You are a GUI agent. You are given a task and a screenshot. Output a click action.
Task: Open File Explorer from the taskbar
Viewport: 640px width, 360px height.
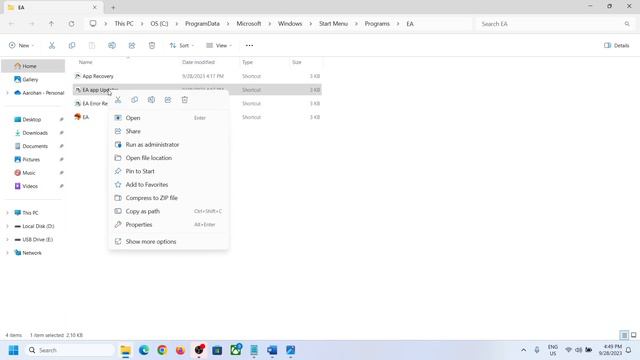tap(126, 350)
